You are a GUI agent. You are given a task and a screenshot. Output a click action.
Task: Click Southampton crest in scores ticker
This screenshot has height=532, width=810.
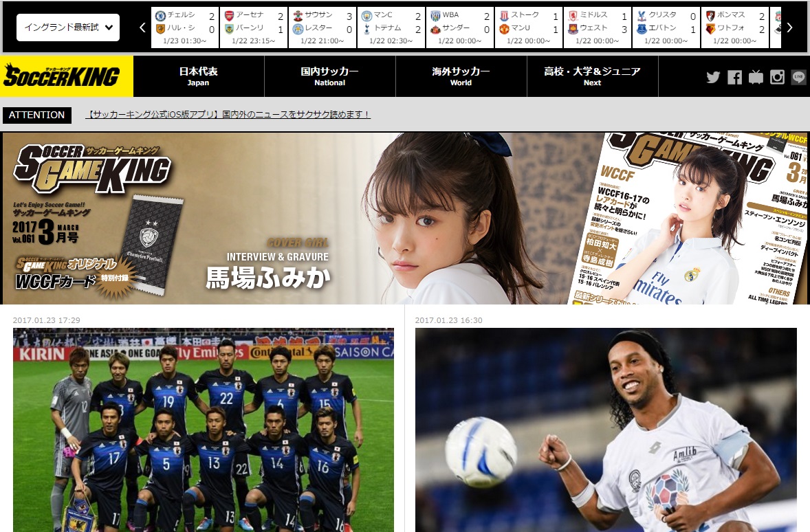[x=298, y=16]
